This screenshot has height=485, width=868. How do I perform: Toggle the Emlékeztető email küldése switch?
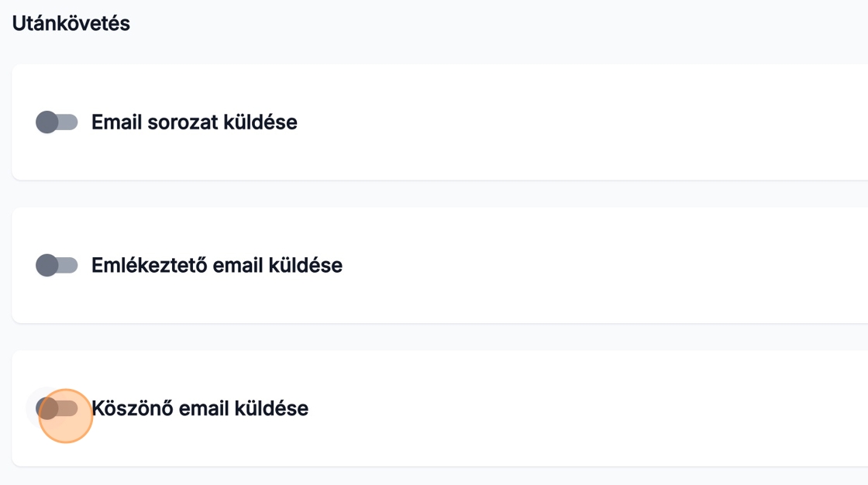click(x=57, y=265)
